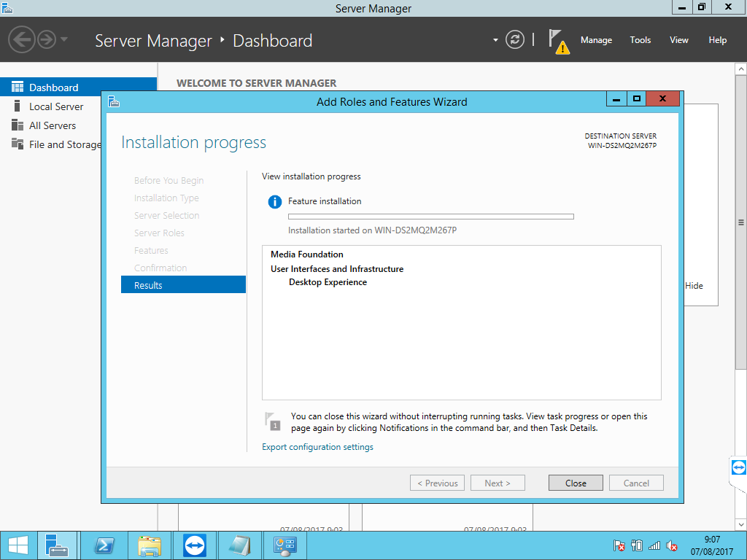The height and width of the screenshot is (560, 747).
Task: Click the network signal tray icon
Action: pos(654,545)
